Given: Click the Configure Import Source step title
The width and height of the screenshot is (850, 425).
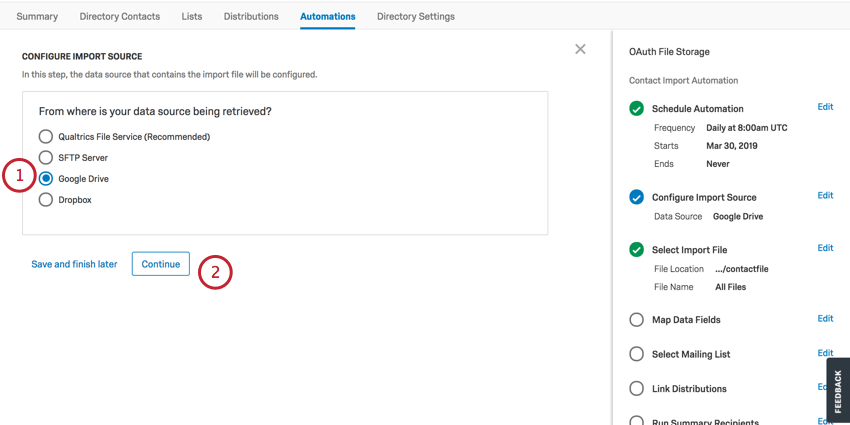Looking at the screenshot, I should 704,197.
